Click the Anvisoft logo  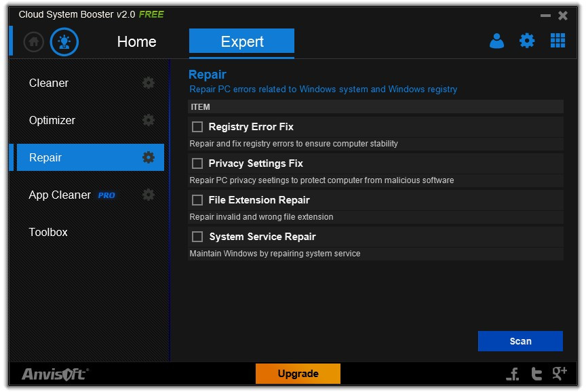tap(55, 374)
